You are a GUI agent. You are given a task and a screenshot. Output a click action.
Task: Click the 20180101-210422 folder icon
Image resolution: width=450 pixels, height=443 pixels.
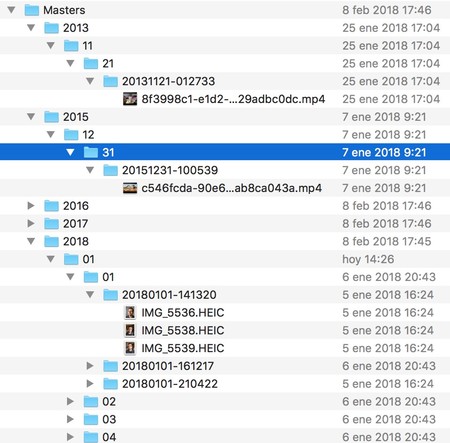coord(111,384)
